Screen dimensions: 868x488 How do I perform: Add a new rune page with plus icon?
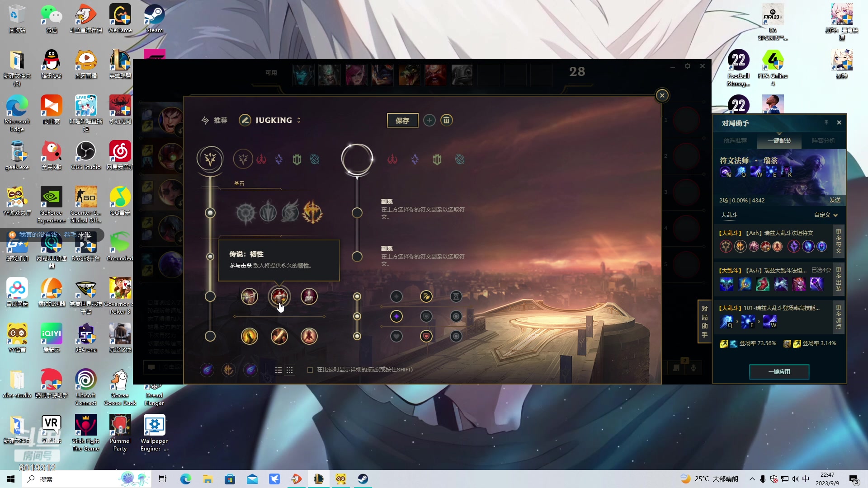pos(429,120)
